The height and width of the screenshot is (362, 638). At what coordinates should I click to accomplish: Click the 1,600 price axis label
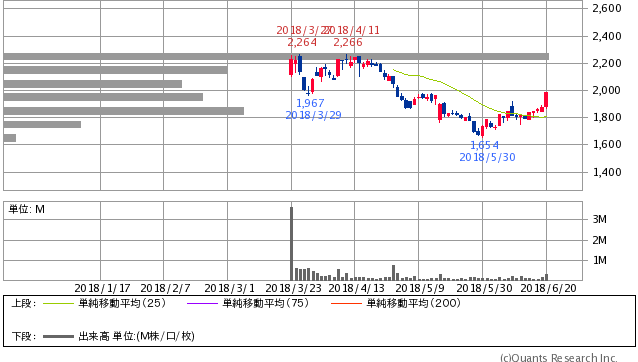tap(607, 144)
